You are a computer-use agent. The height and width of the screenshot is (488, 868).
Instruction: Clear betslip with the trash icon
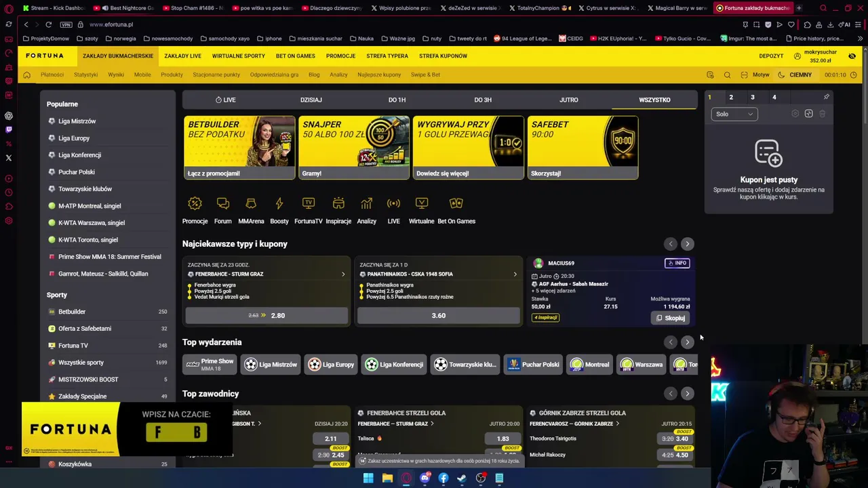pyautogui.click(x=823, y=114)
